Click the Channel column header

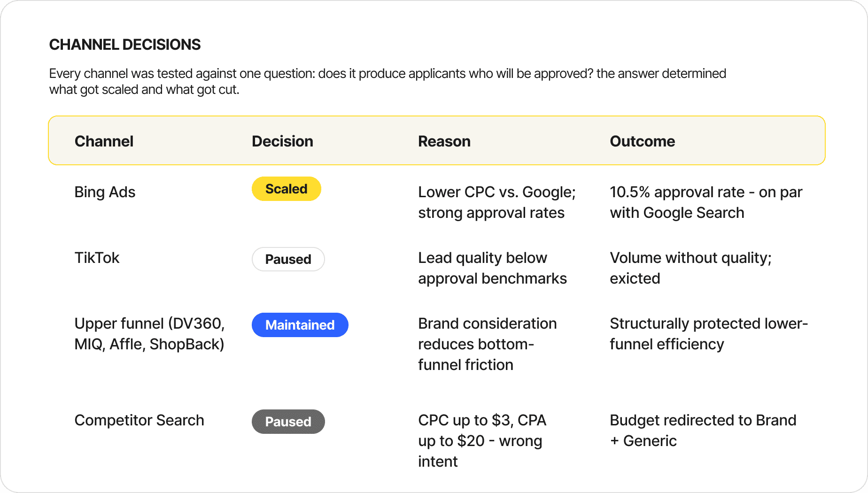104,141
